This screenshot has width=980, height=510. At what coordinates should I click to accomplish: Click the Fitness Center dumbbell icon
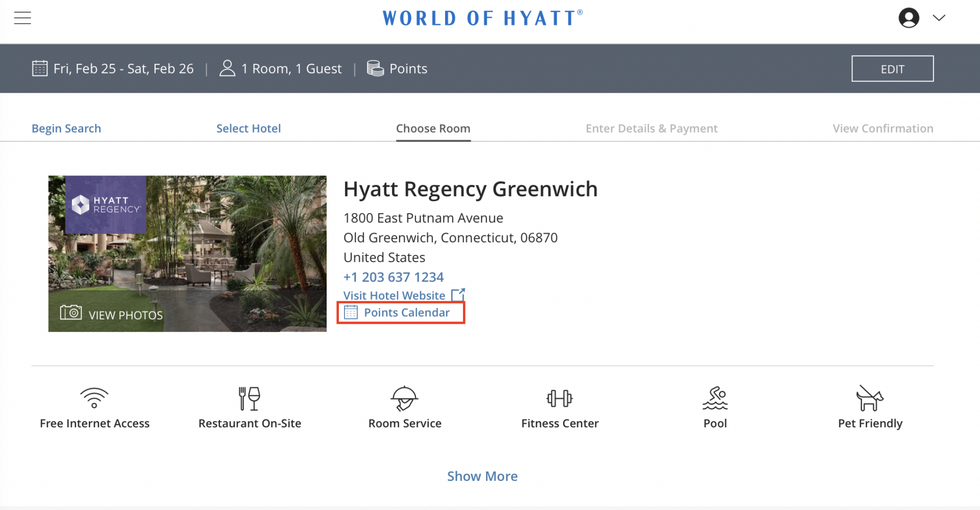point(560,398)
